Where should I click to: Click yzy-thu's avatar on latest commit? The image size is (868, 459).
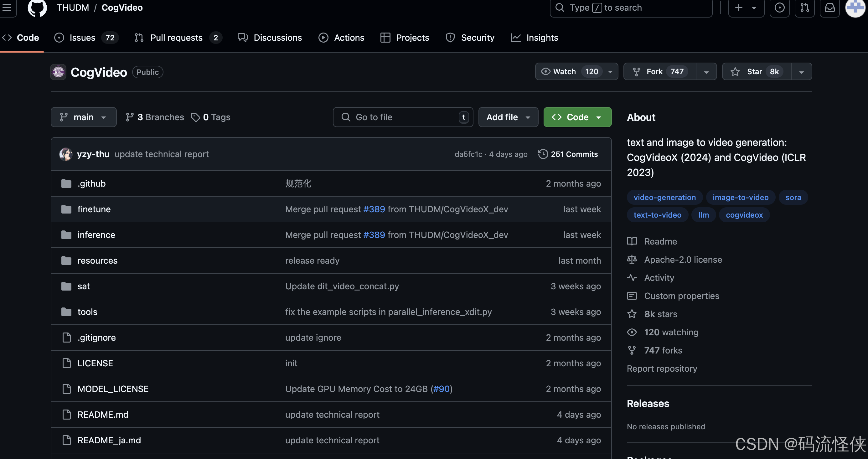(x=66, y=154)
